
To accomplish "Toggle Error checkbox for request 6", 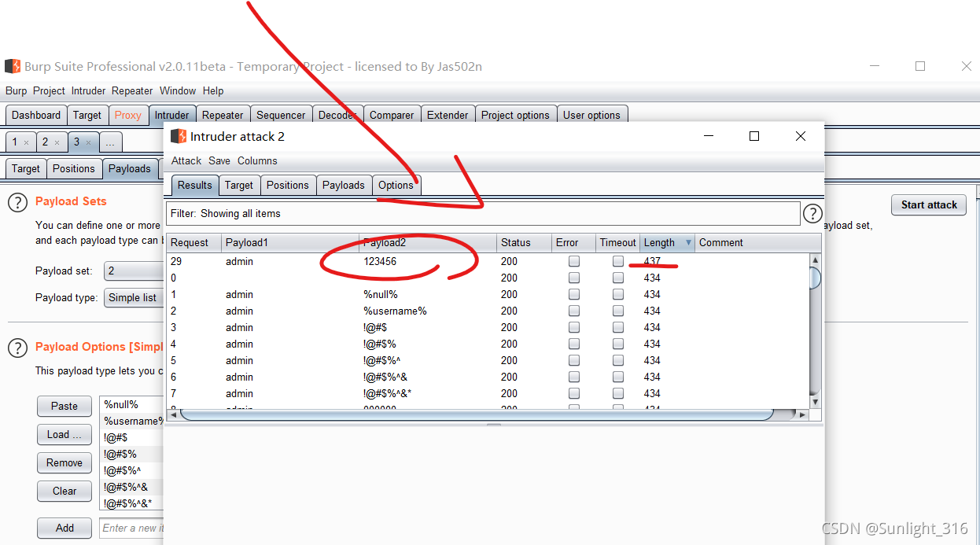I will pos(574,377).
